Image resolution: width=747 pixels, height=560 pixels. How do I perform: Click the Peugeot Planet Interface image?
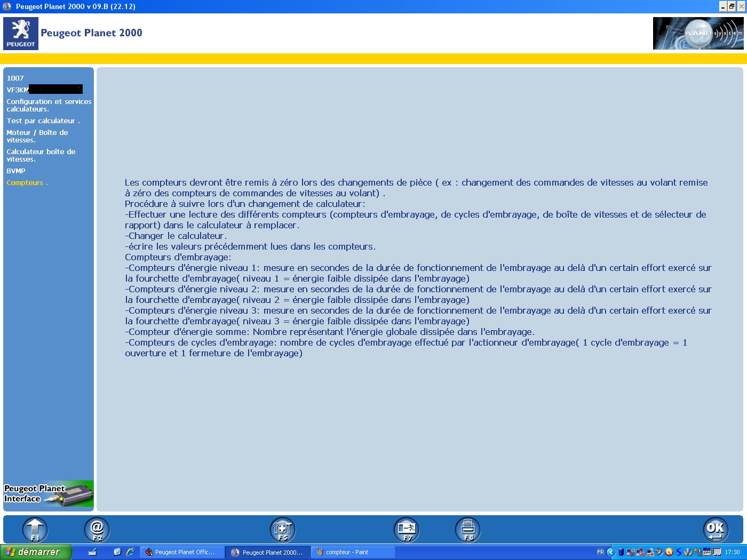pyautogui.click(x=49, y=494)
